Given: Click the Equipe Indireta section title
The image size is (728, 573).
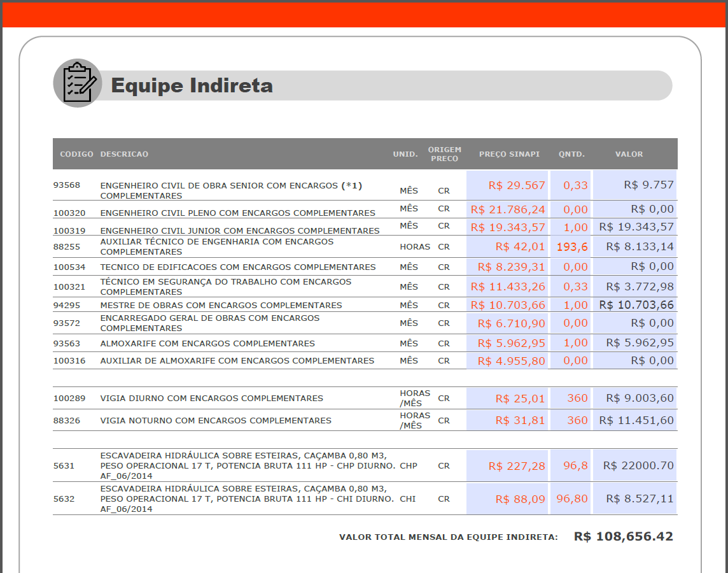Looking at the screenshot, I should point(192,85).
